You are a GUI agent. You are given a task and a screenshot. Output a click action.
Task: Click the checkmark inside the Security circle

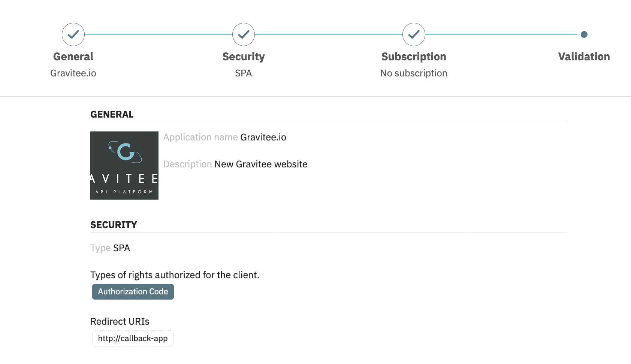243,34
